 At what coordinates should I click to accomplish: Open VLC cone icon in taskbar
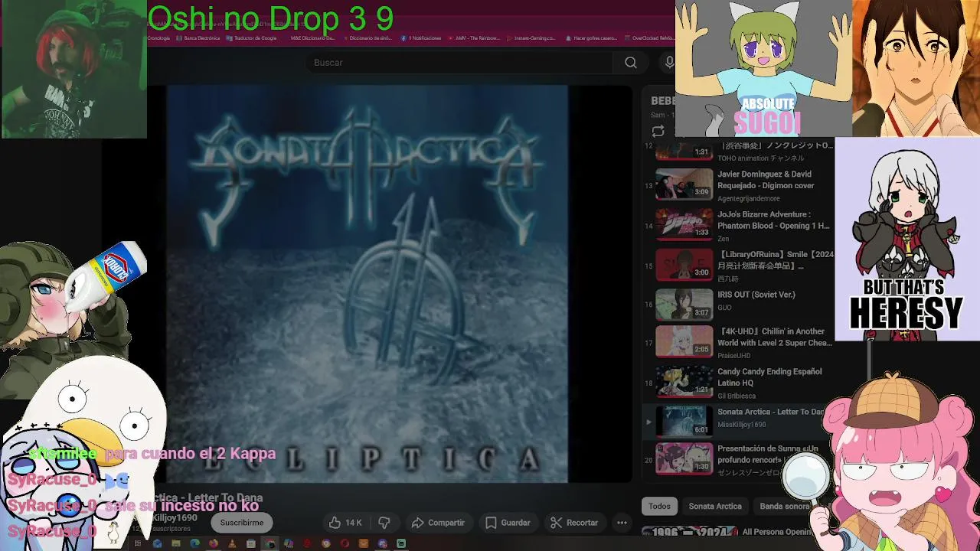point(231,543)
